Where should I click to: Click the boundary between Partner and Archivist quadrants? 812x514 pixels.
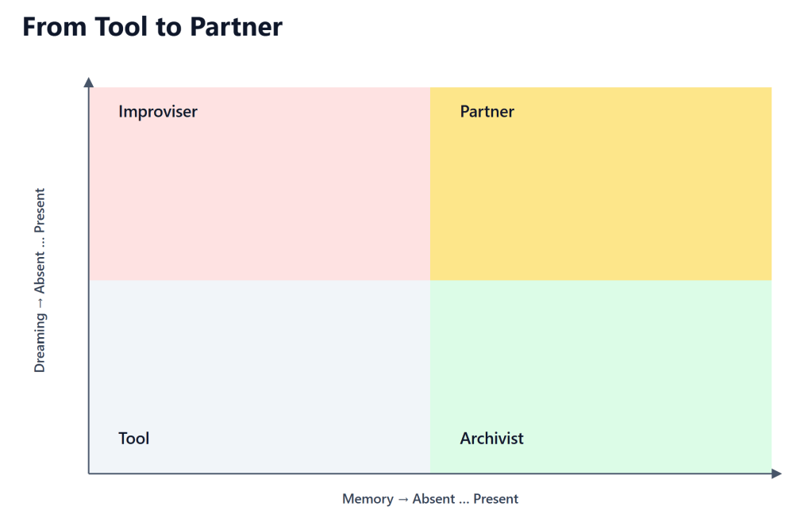600,280
